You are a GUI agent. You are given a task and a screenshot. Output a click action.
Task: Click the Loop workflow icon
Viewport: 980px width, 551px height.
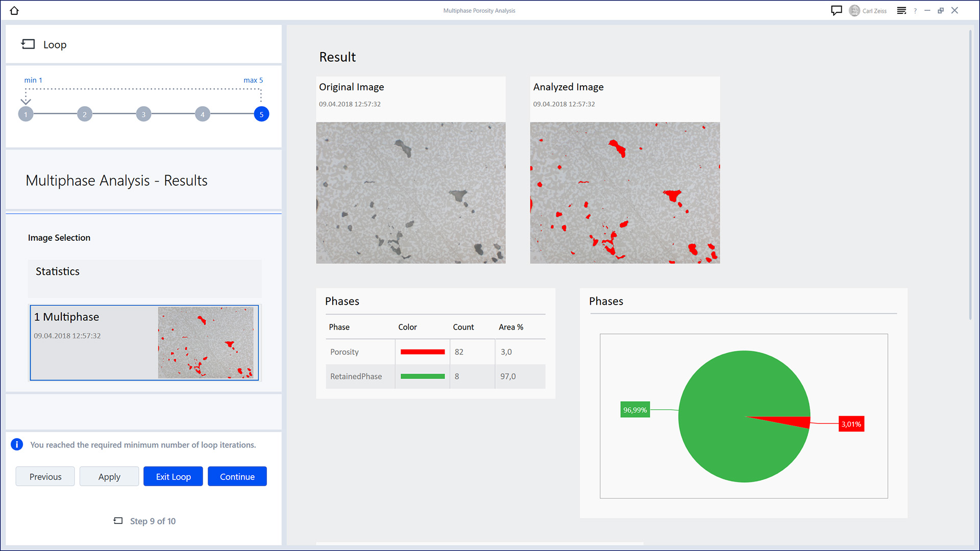coord(28,44)
